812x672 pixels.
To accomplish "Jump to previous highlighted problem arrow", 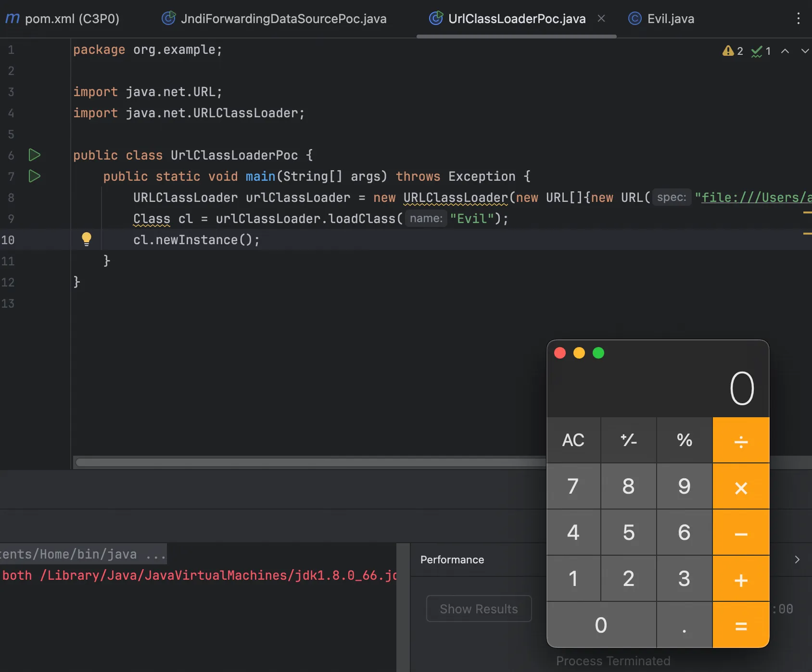I will coord(785,51).
